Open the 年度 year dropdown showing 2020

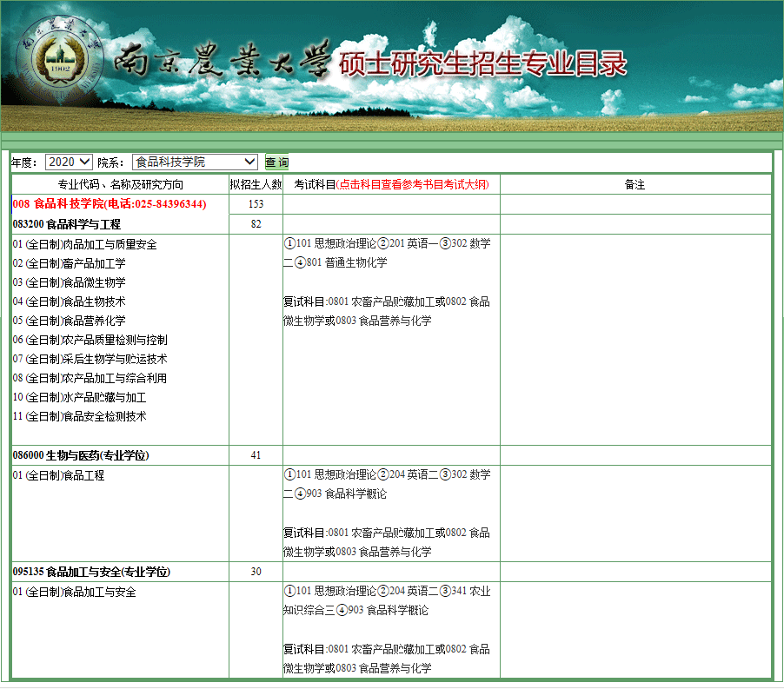pos(69,162)
